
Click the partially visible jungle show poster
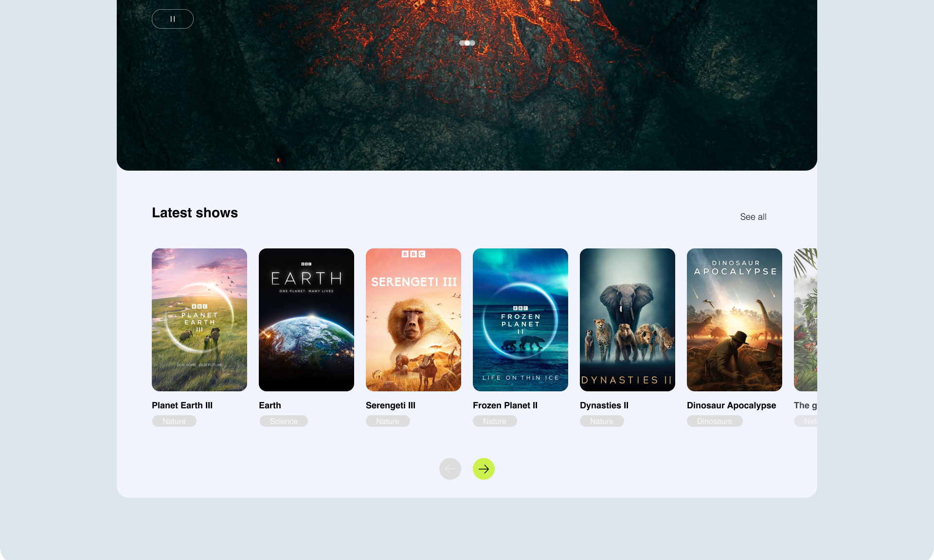pyautogui.click(x=806, y=319)
